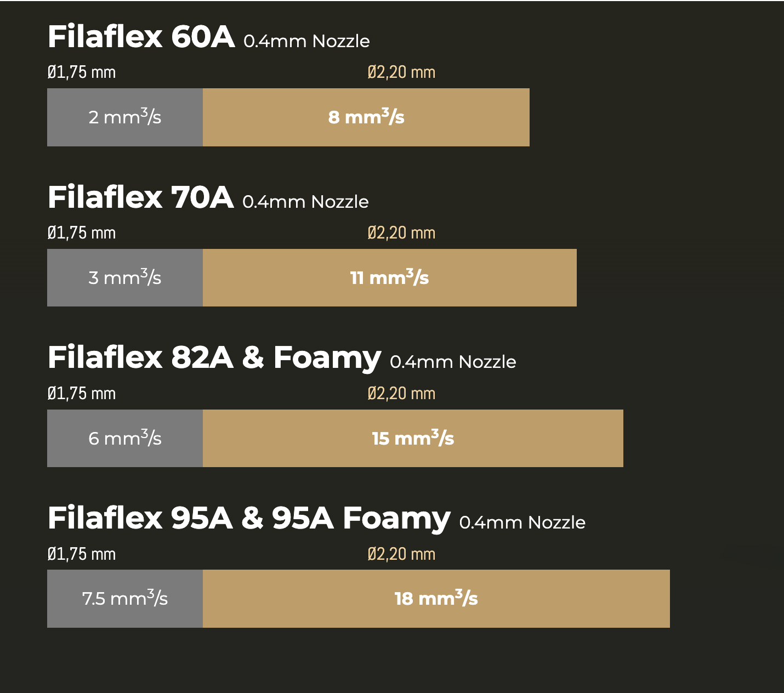Screen dimensions: 784x693
Task: Select the gray 3 mm³/s bar
Action: click(x=125, y=278)
